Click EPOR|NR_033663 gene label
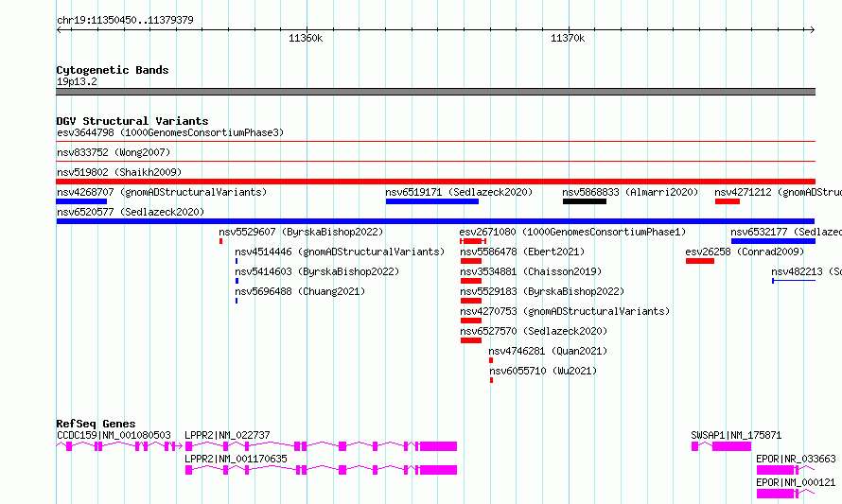The image size is (842, 504). pyautogui.click(x=796, y=459)
